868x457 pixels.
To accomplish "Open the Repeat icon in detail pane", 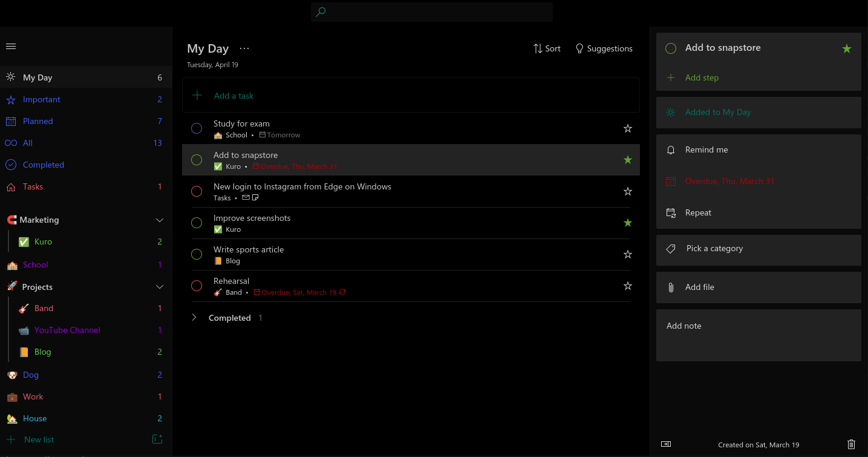I will [x=670, y=212].
